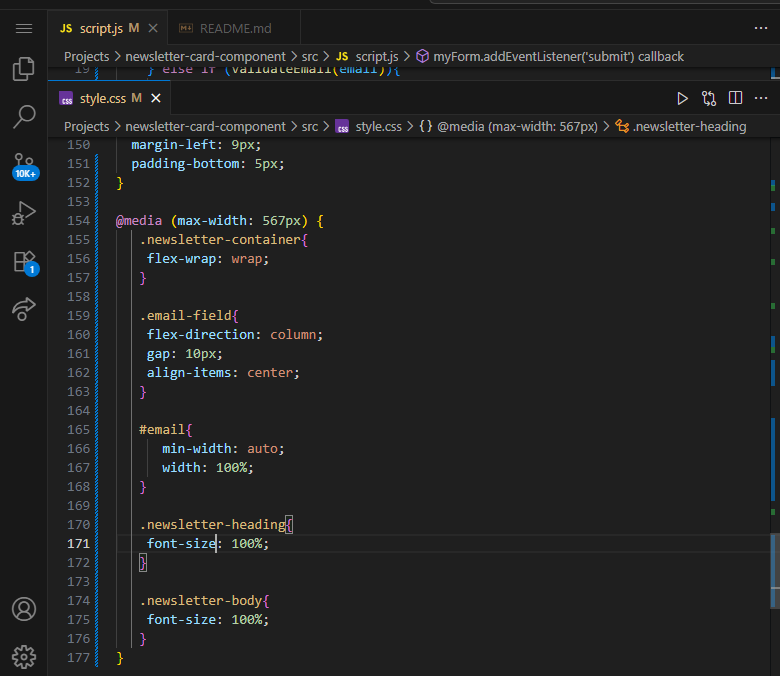Click the column value on line 160

click(293, 335)
